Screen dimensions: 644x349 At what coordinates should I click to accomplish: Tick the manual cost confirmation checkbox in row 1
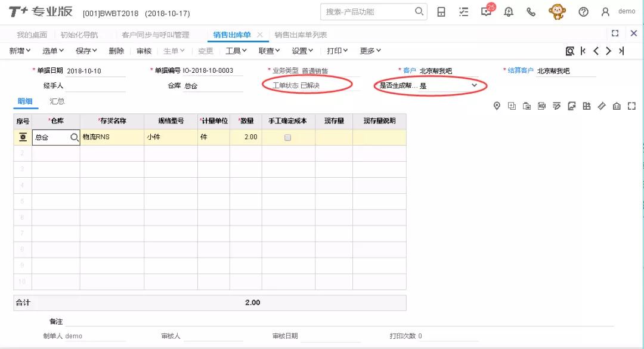pos(287,137)
